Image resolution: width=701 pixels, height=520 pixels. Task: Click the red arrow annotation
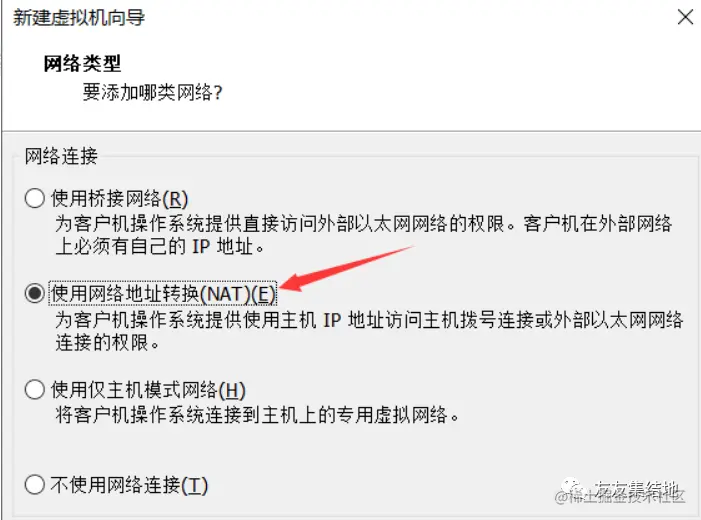(347, 268)
